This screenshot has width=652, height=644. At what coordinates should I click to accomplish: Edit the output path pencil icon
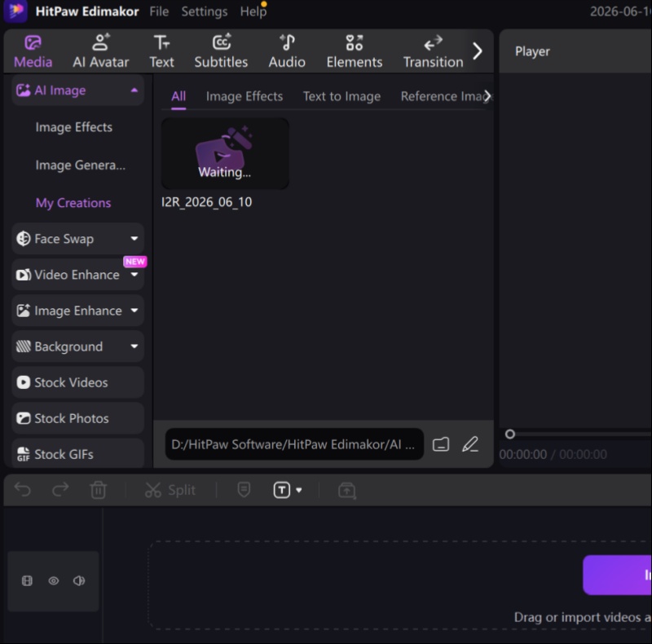click(470, 444)
